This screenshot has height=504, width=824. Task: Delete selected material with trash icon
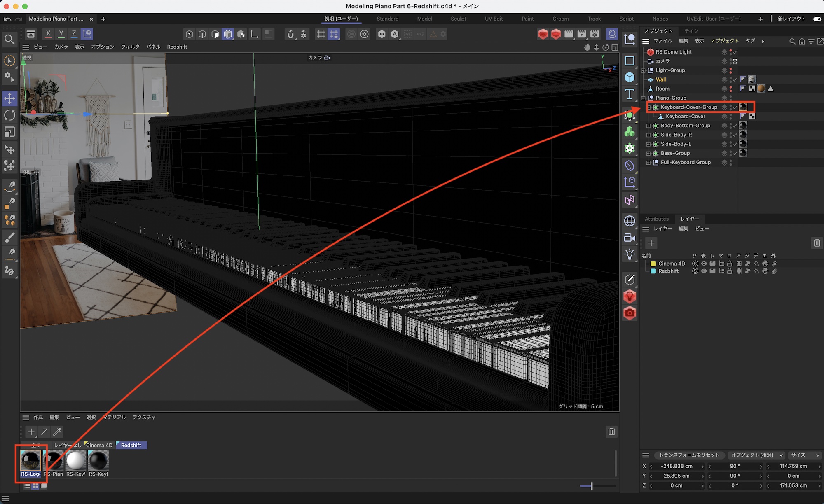pyautogui.click(x=611, y=432)
